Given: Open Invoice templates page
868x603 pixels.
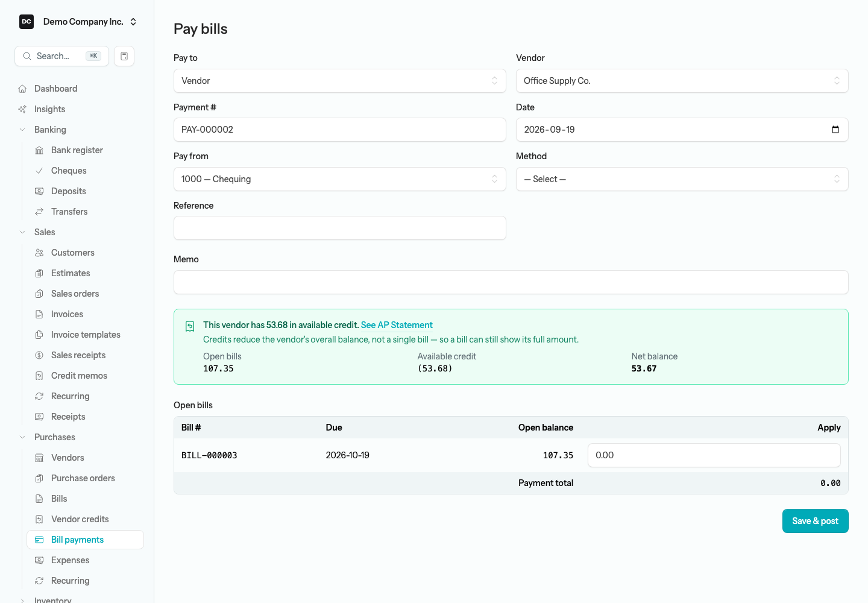Looking at the screenshot, I should point(86,335).
